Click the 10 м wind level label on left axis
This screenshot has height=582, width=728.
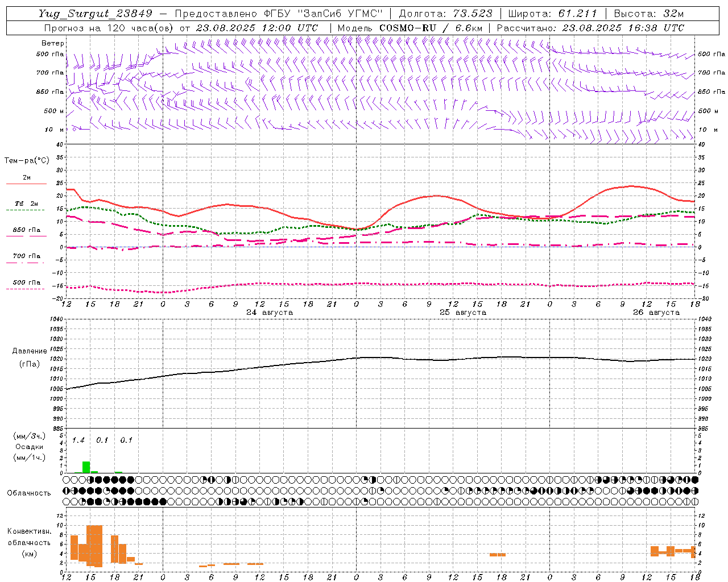coord(55,130)
